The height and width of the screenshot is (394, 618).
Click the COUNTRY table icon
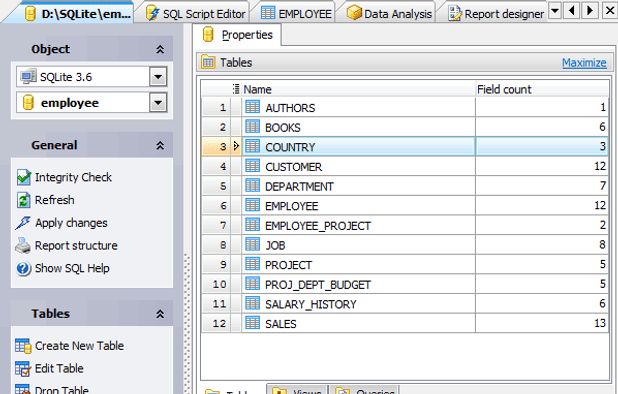(x=252, y=146)
